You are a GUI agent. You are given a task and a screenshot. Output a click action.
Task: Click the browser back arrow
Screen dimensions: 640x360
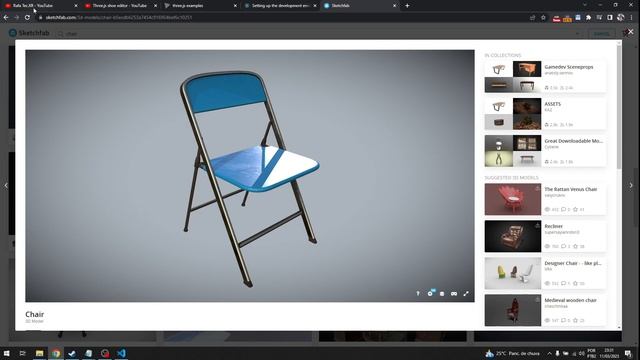pyautogui.click(x=6, y=18)
